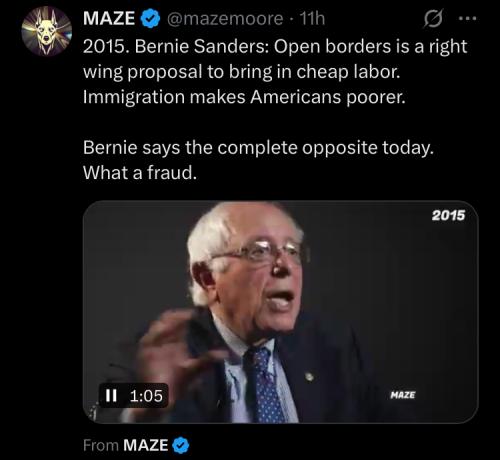Click the 1:05 remaining time indicator

146,396
